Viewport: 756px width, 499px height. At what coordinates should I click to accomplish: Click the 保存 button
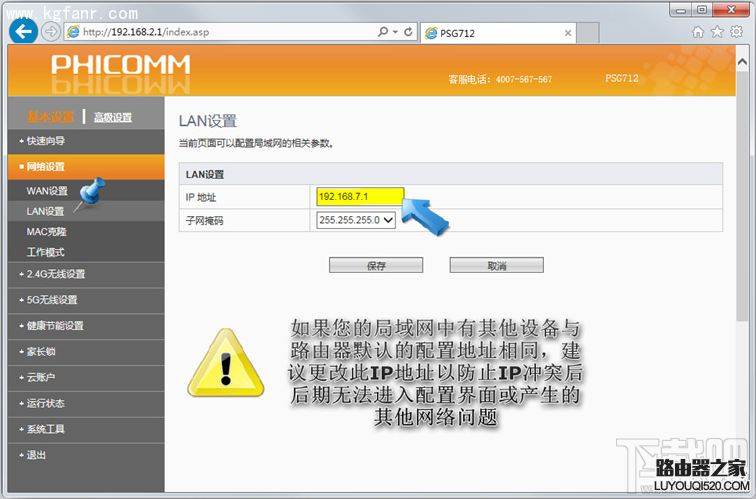[376, 265]
